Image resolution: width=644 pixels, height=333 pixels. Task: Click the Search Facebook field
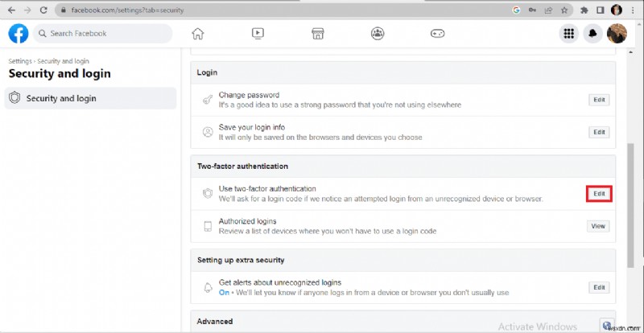point(103,34)
